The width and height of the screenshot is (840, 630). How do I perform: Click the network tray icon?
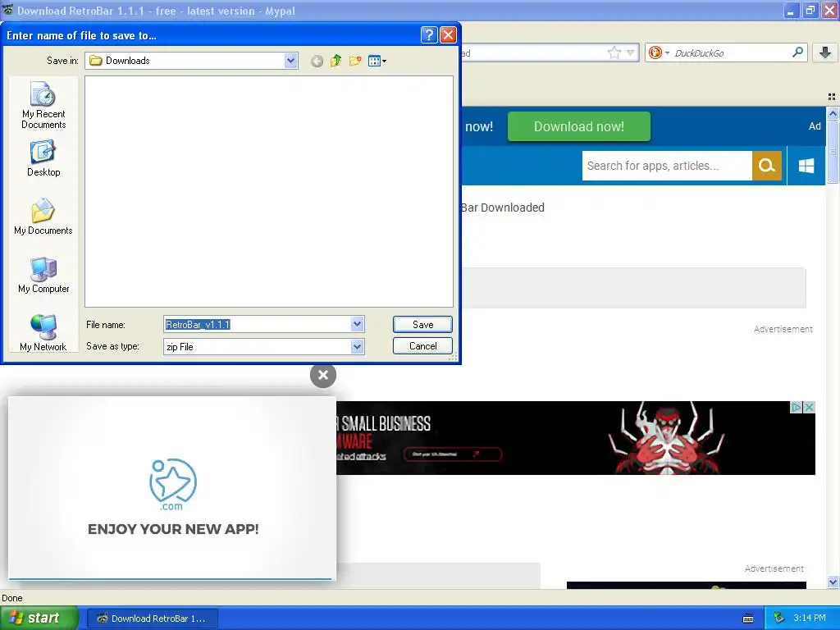click(x=778, y=618)
